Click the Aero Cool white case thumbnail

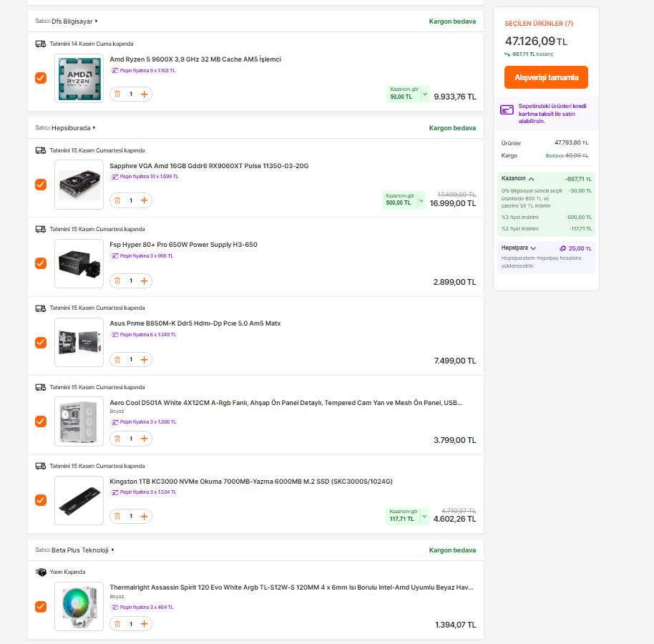(79, 421)
